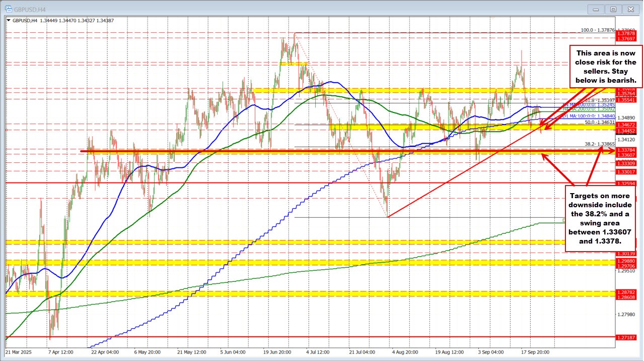The height and width of the screenshot is (361, 644).
Task: Select the D1 MA:100 indicator label
Action: tap(589, 116)
